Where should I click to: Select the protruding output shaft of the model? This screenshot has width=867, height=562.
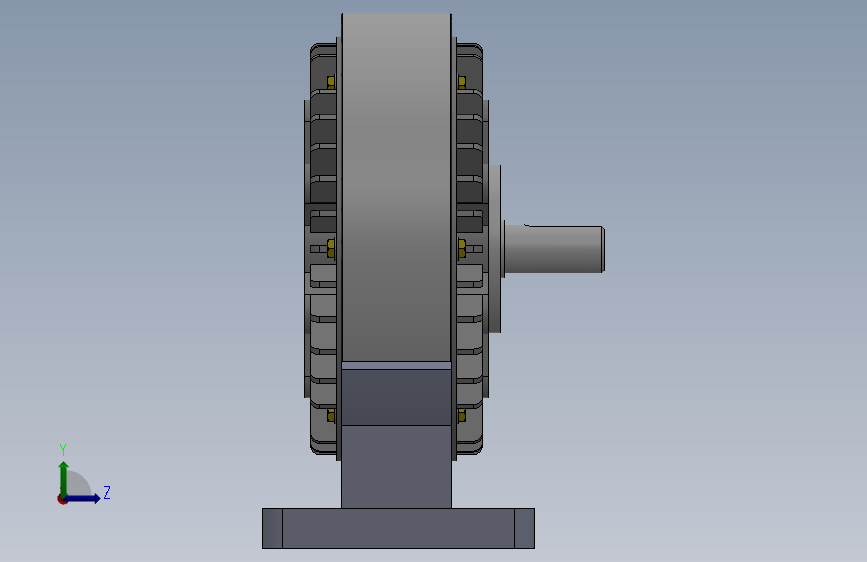click(x=554, y=249)
